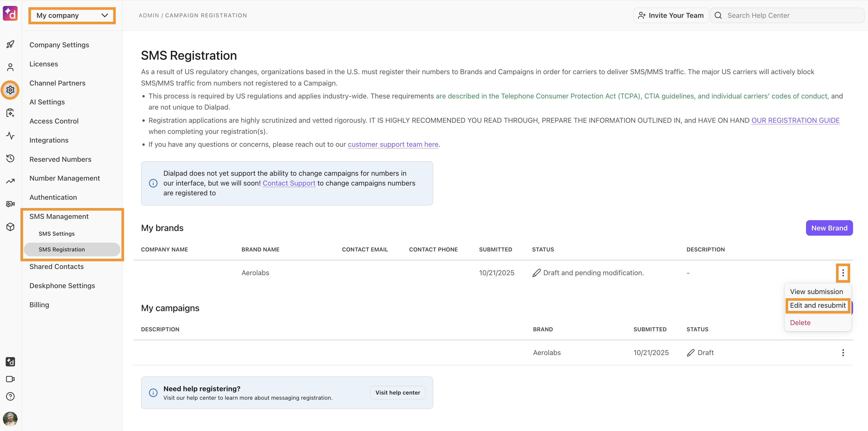
Task: Go to Number Management in the sidebar
Action: pyautogui.click(x=65, y=178)
